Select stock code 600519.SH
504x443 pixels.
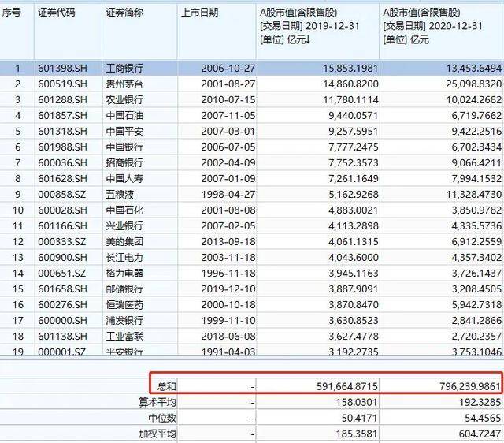[62, 84]
